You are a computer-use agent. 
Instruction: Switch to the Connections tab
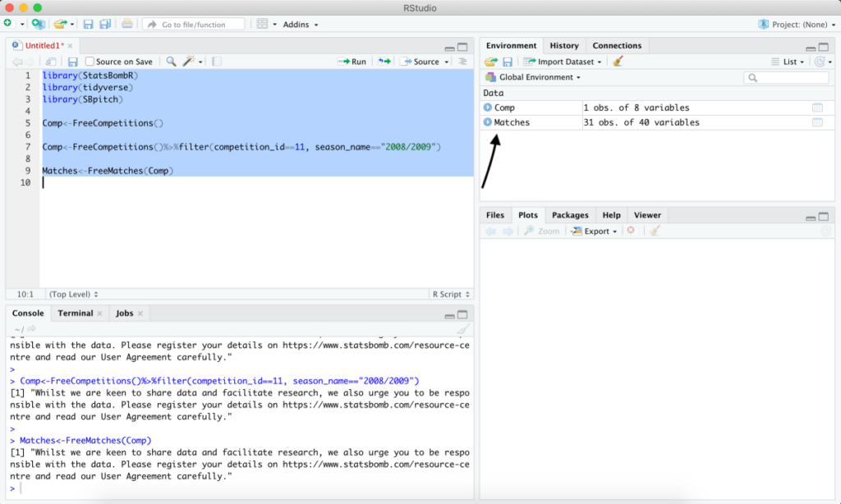(x=617, y=46)
